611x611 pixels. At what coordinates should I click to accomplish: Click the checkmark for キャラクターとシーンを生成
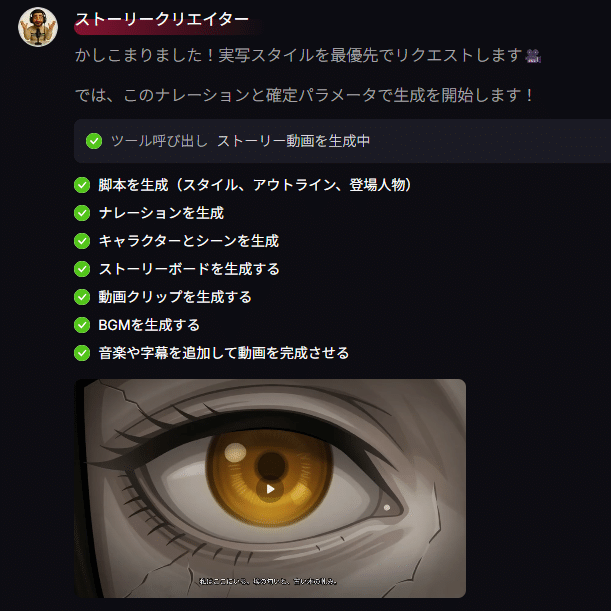[x=82, y=241]
